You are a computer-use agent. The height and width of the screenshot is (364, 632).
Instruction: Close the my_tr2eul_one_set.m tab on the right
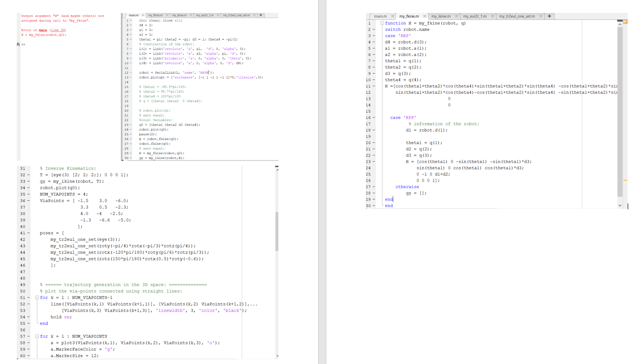[x=541, y=16]
